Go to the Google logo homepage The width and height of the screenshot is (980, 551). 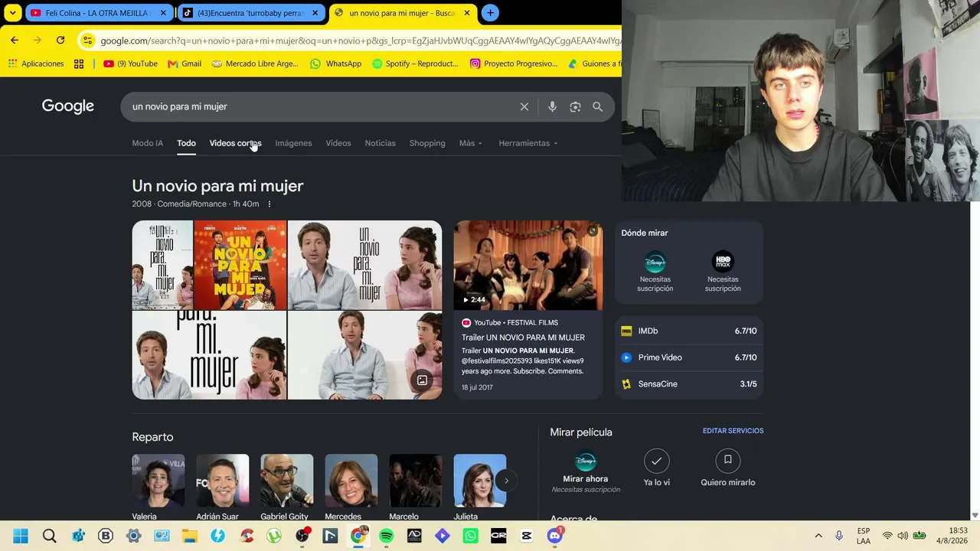[68, 106]
